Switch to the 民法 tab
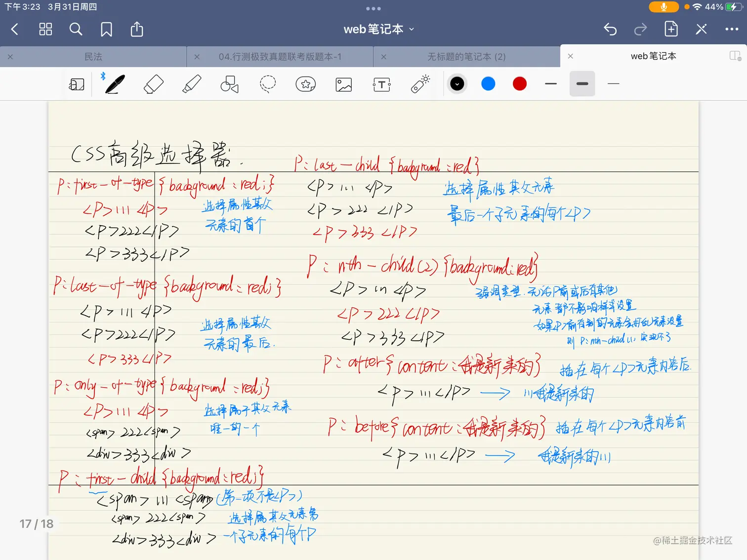The height and width of the screenshot is (560, 747). point(93,57)
